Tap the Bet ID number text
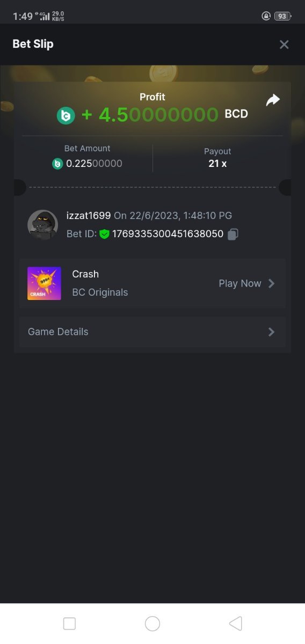The image size is (305, 644). pyautogui.click(x=168, y=234)
